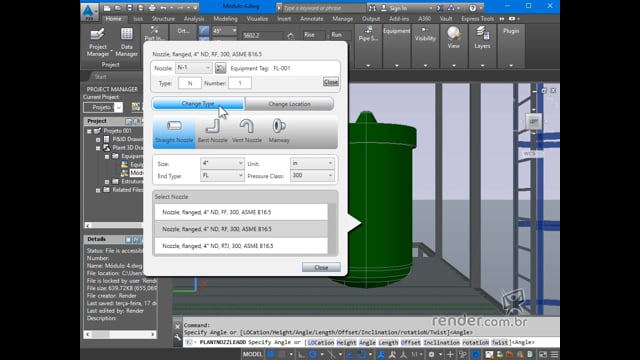The image size is (640, 360).
Task: Click the command line wrench icon
Action: pyautogui.click(x=177, y=338)
